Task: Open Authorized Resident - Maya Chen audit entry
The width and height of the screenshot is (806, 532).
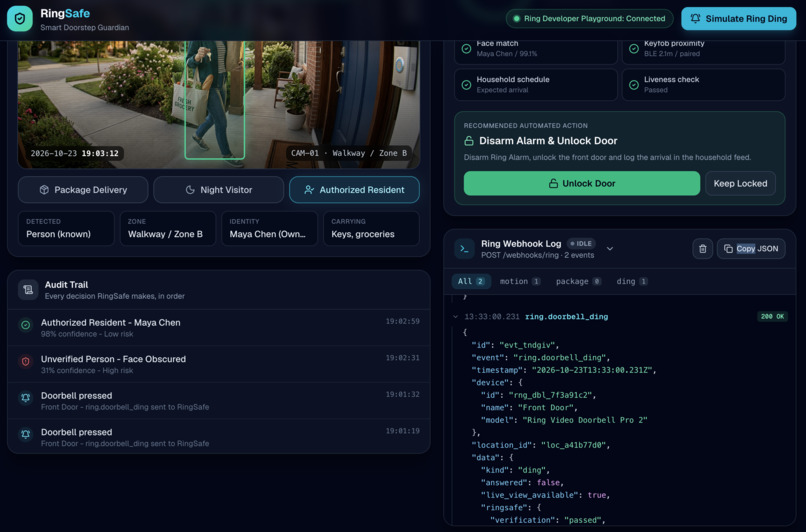Action: pos(218,328)
